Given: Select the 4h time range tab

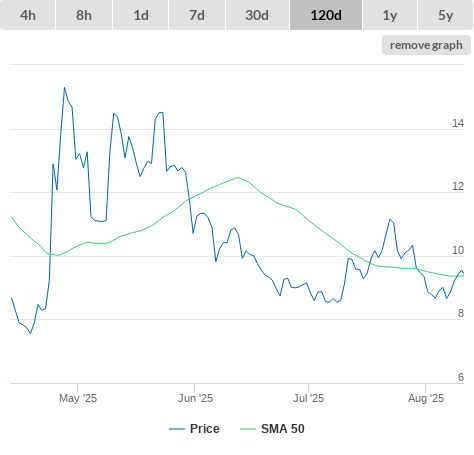Looking at the screenshot, I should coord(28,15).
